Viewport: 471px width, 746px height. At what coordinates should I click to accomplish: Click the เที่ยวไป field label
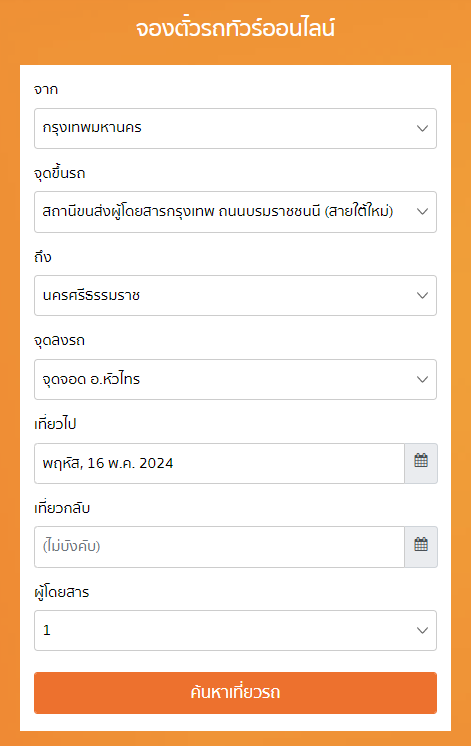55,424
